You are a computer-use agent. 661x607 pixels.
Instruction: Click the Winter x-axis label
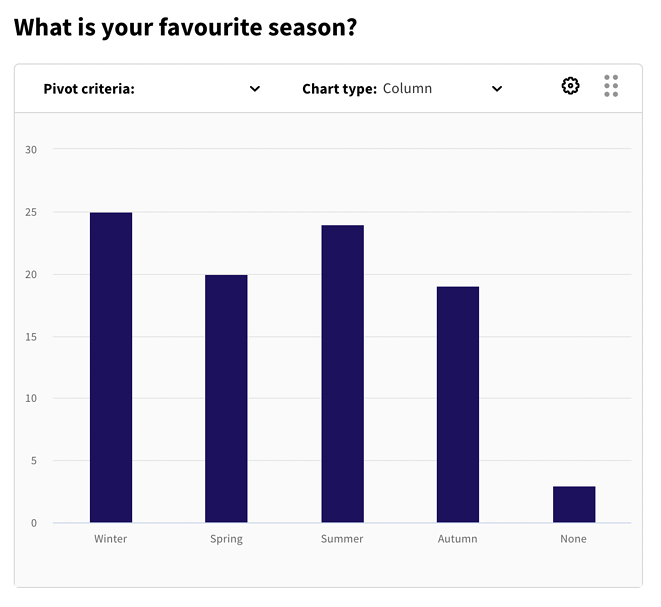(x=111, y=539)
